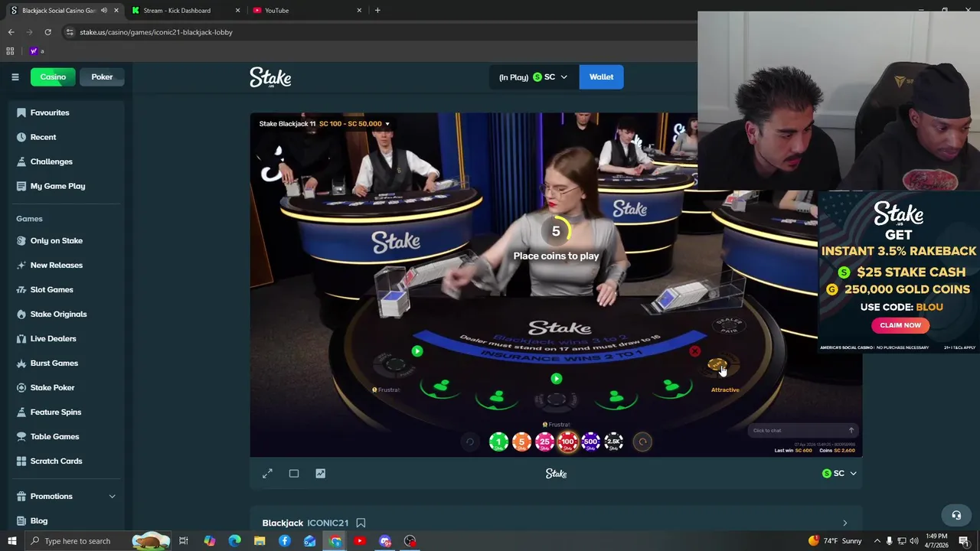Take the far-right green seat
The height and width of the screenshot is (551, 980).
[671, 387]
